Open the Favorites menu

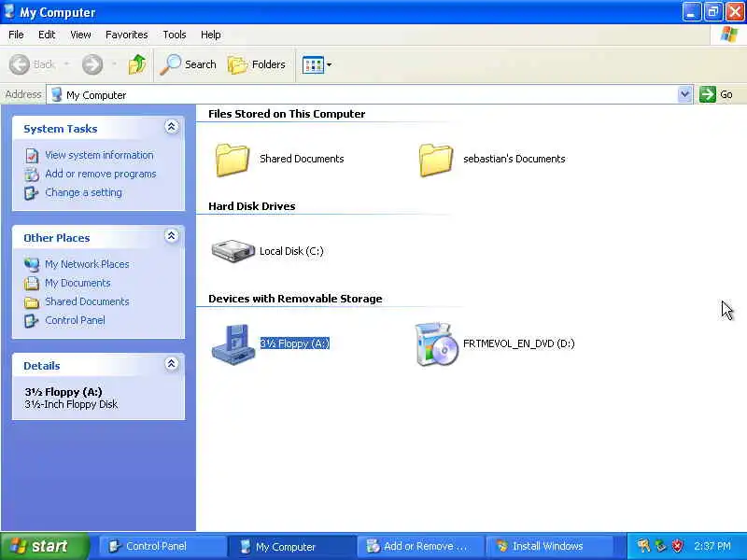pyautogui.click(x=127, y=35)
